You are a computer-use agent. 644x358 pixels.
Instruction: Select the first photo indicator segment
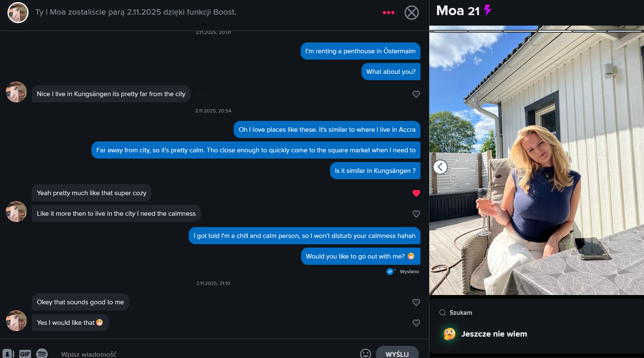pyautogui.click(x=450, y=31)
